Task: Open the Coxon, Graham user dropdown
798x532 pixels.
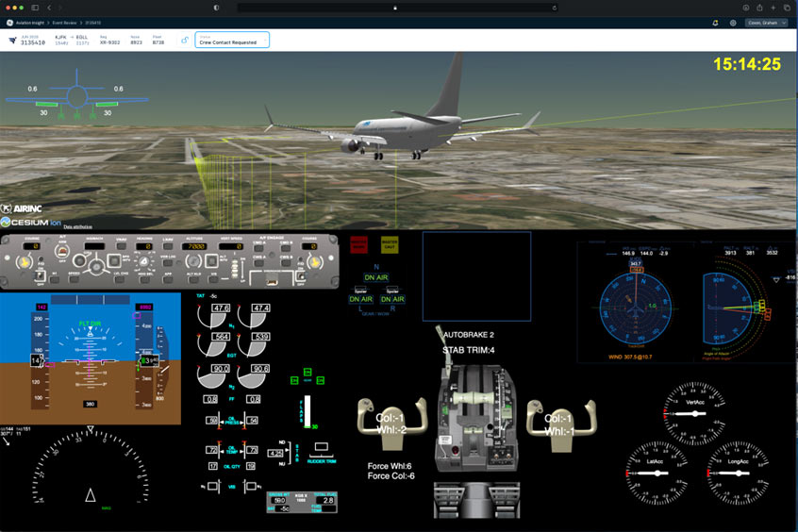Action: (x=767, y=23)
